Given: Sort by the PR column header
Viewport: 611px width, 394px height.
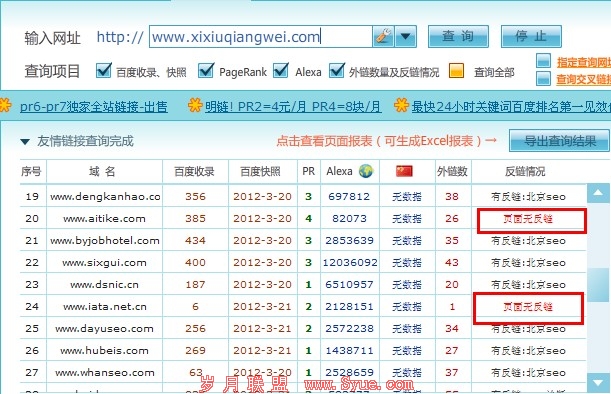Looking at the screenshot, I should 308,171.
